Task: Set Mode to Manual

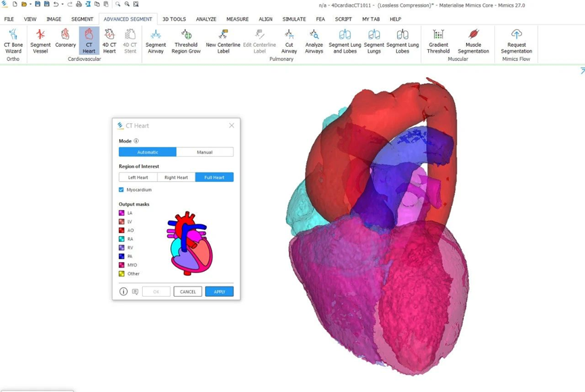Action: pos(205,152)
